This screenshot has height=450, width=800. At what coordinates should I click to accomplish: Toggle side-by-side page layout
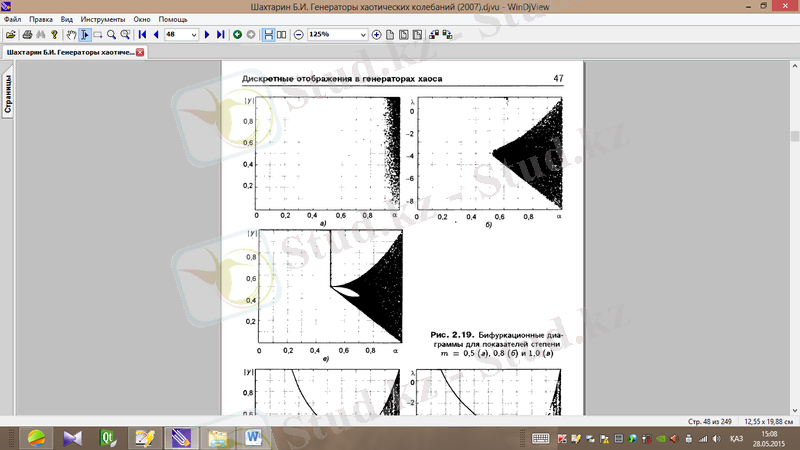point(281,35)
